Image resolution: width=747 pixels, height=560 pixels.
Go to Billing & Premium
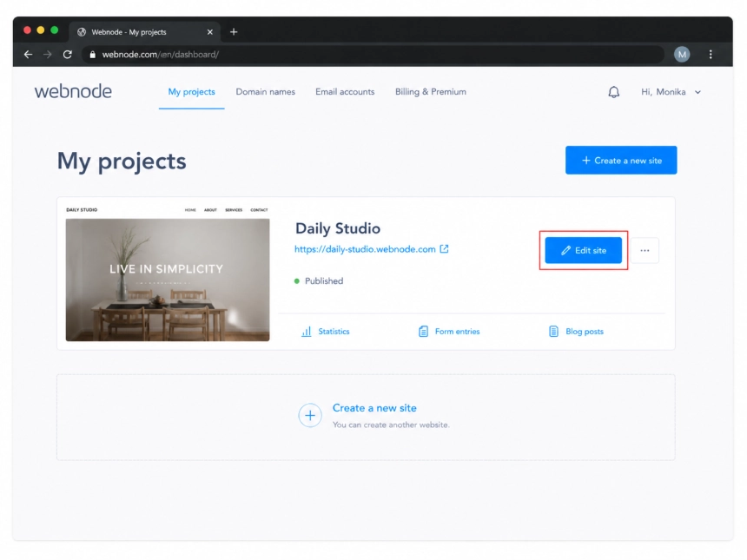(431, 92)
